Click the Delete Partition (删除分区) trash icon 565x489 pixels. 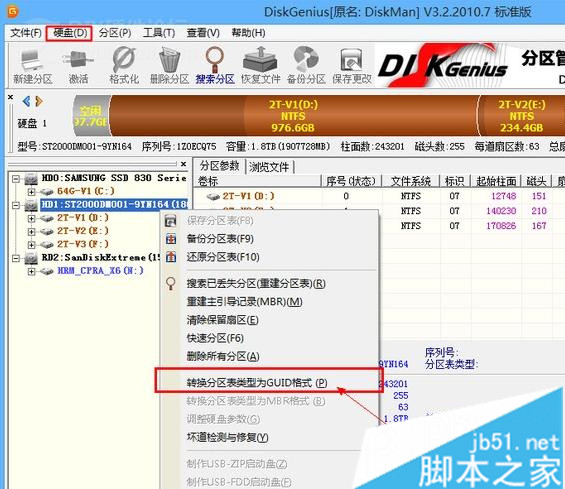[x=169, y=60]
